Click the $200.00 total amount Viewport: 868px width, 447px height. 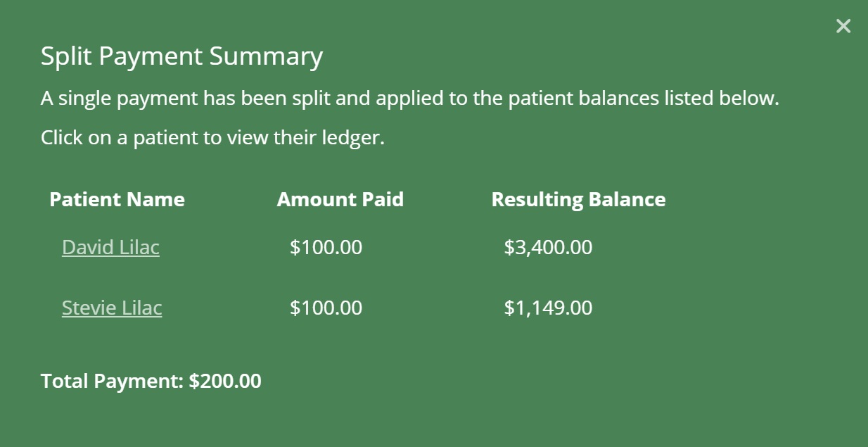(x=225, y=381)
